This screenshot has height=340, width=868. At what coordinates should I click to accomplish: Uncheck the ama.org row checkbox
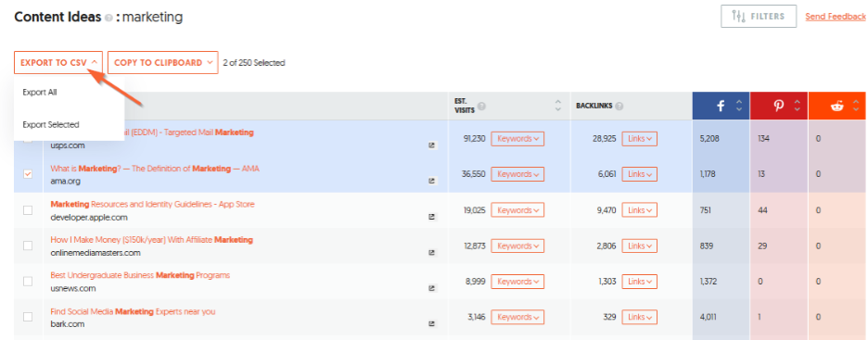28,174
